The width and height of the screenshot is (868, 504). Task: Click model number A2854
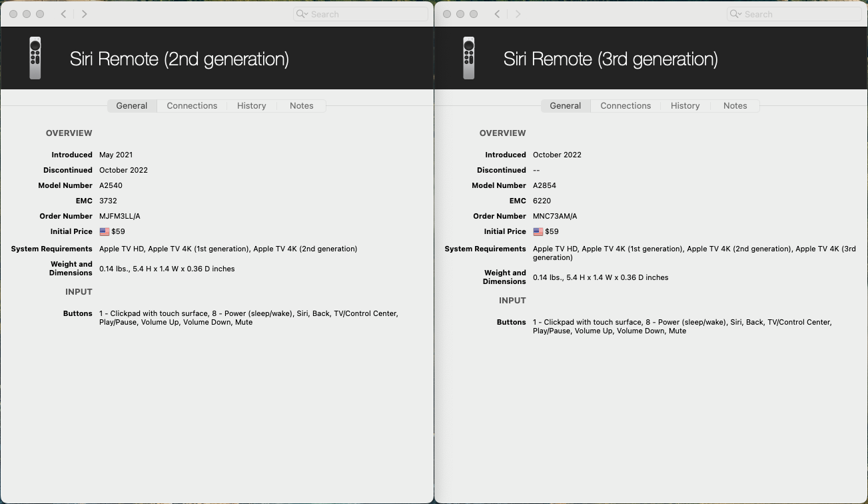pyautogui.click(x=545, y=185)
